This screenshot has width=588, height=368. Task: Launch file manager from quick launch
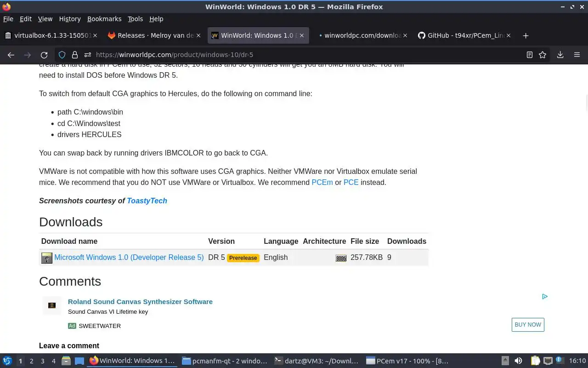(x=66, y=361)
